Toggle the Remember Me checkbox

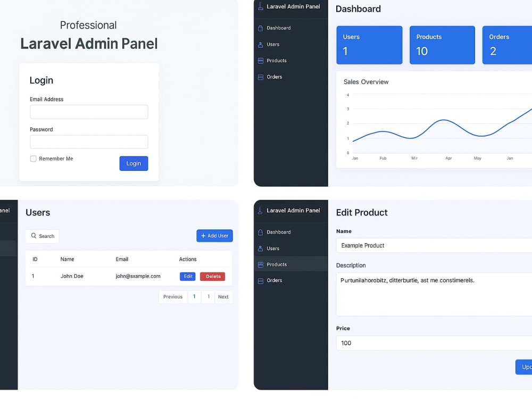[33, 159]
